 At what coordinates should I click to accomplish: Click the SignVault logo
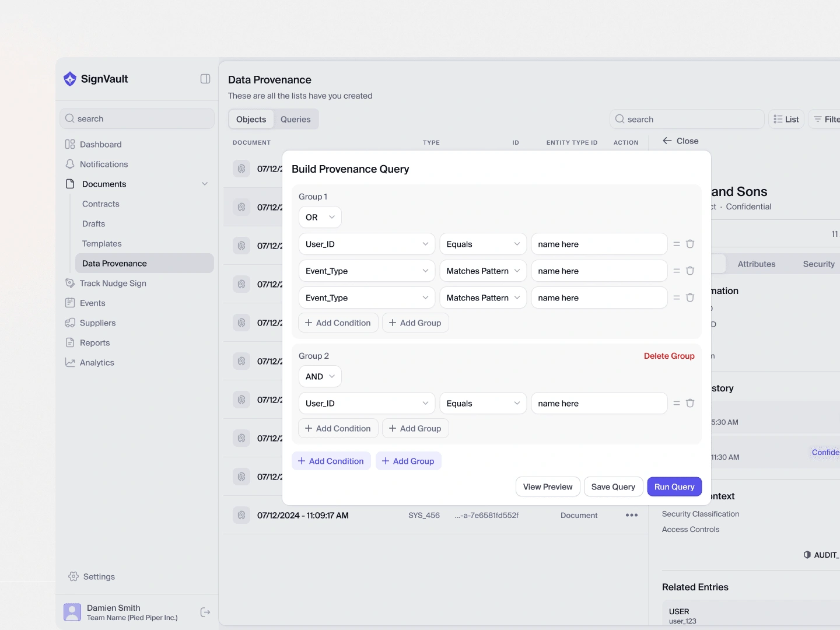pos(70,79)
